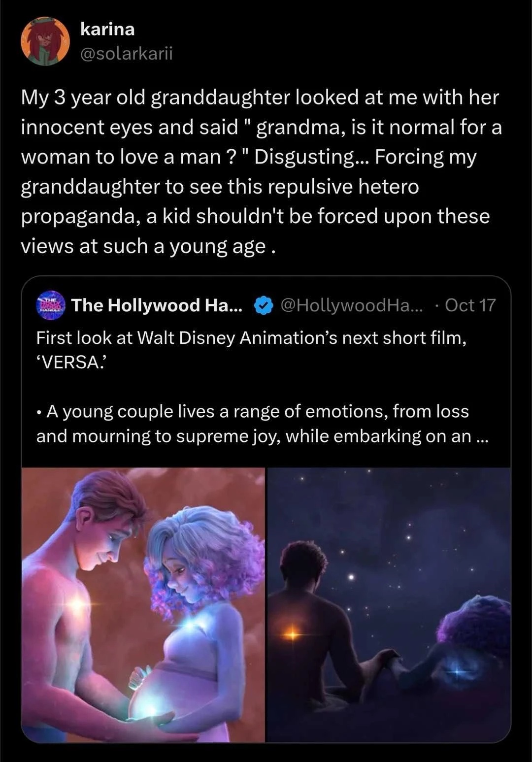Click the orange glowing star on man's back

[x=292, y=634]
